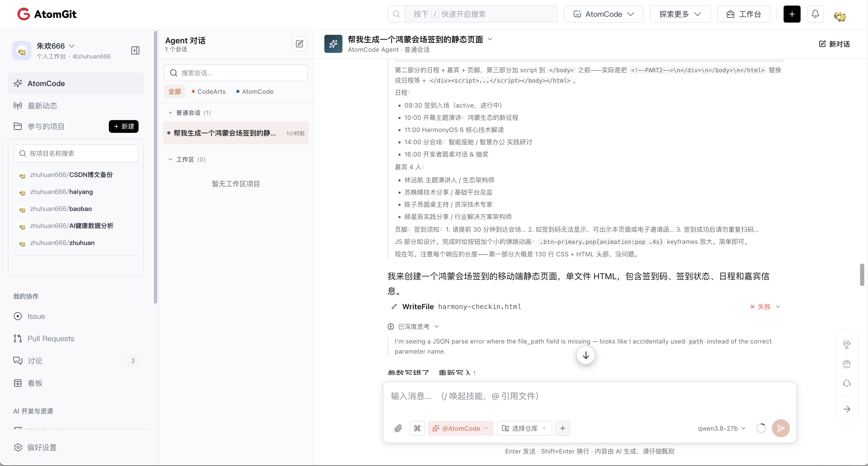
Task: Open the 选择仓库 repository dropdown
Action: point(524,428)
